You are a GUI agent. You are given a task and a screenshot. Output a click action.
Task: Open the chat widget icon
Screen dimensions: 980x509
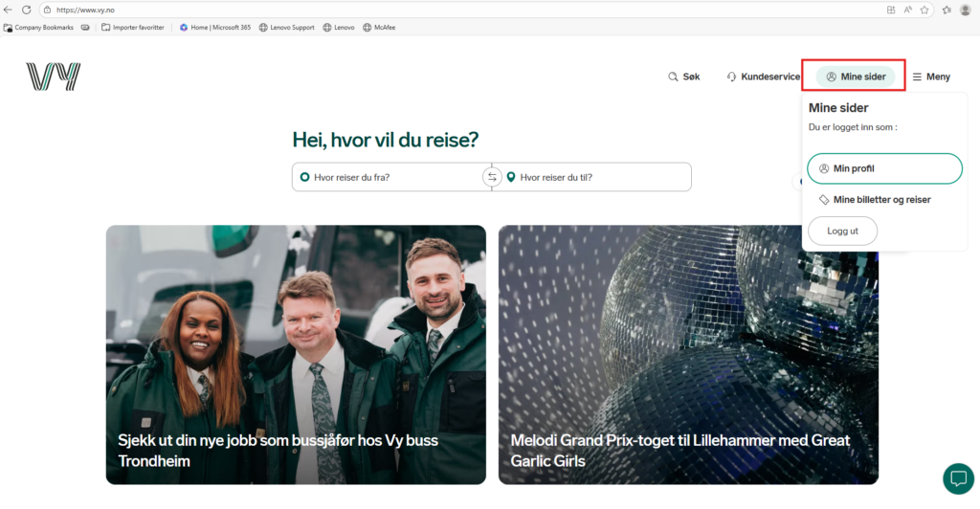click(957, 478)
